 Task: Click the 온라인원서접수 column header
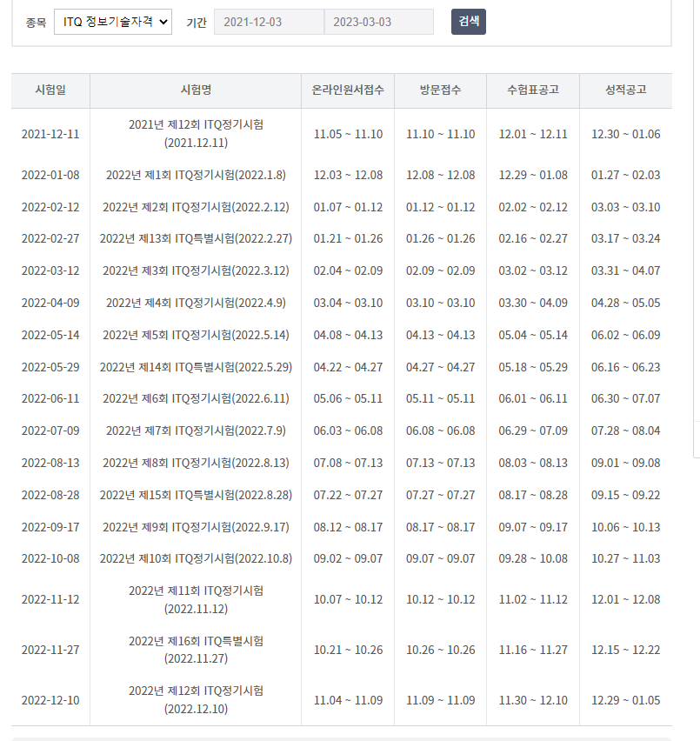coord(348,90)
